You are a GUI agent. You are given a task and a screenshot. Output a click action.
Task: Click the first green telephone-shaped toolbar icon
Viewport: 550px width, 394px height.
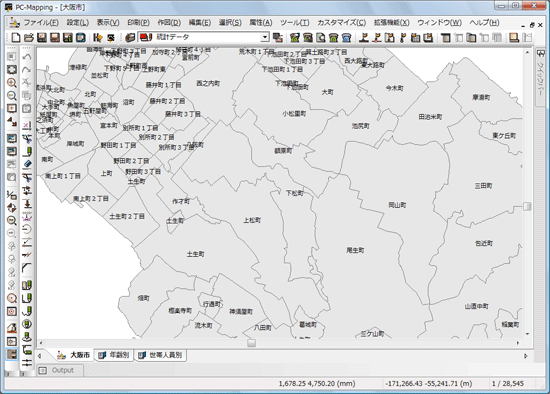tap(295, 38)
